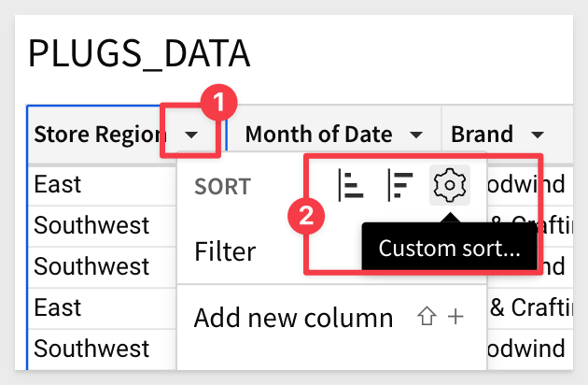Sort descending using the second sort icon
This screenshot has height=385, width=588.
tap(400, 185)
